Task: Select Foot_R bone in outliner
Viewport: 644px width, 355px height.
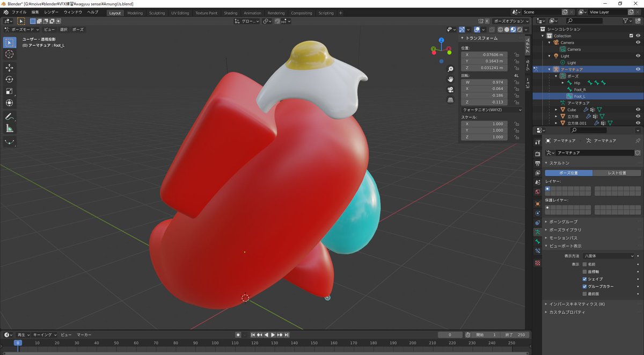Action: [580, 90]
